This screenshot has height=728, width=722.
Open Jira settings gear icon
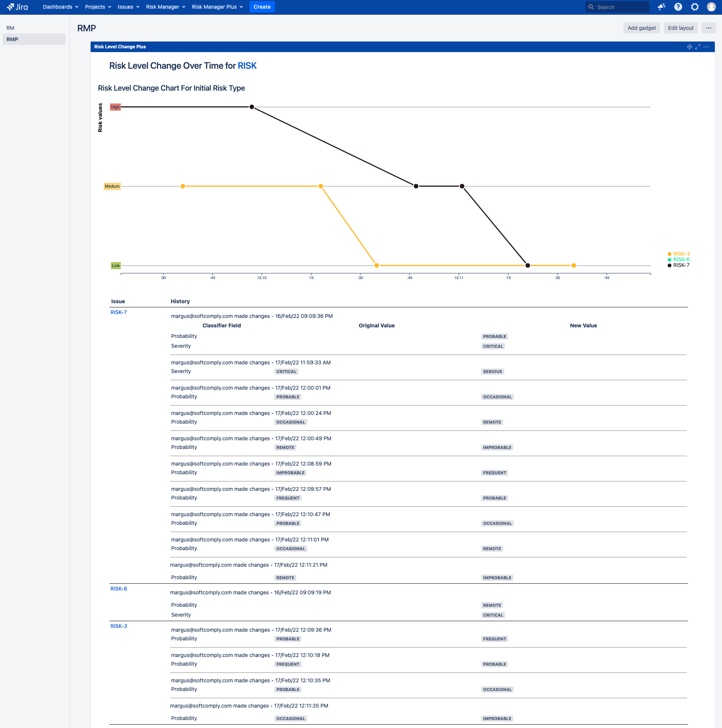pyautogui.click(x=695, y=7)
